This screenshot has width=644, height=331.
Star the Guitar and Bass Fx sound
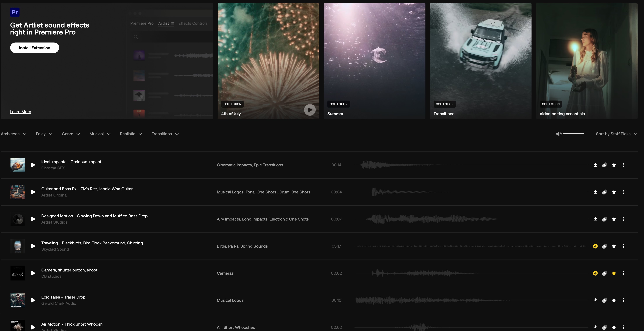coord(614,192)
